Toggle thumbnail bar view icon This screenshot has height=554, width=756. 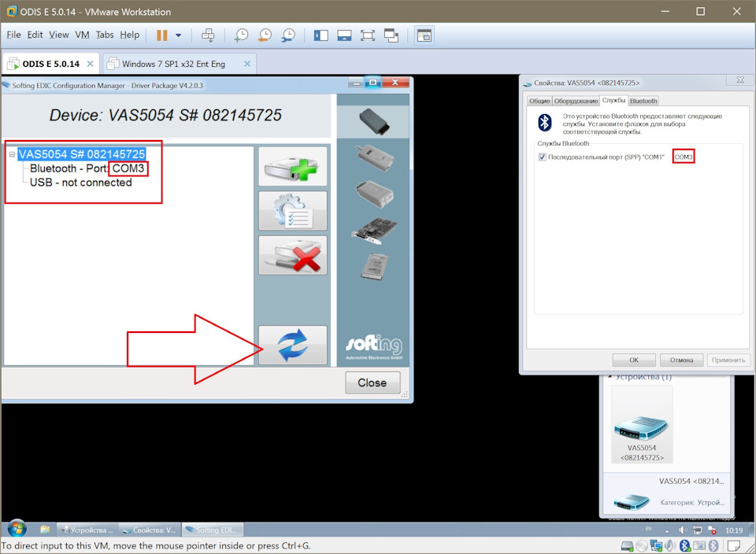coord(344,35)
